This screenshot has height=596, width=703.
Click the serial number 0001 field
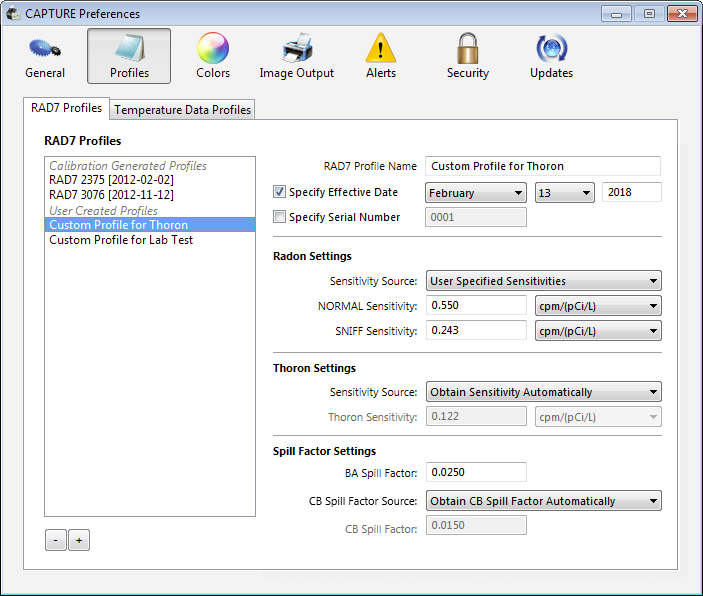[x=476, y=218]
